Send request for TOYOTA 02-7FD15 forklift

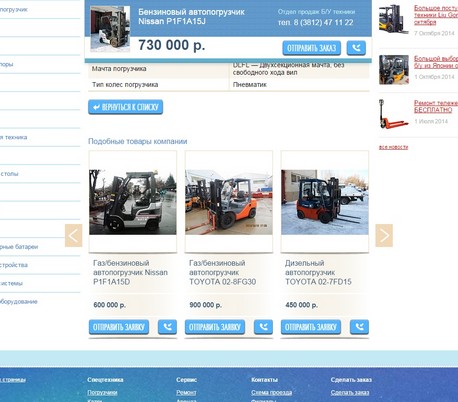click(311, 327)
